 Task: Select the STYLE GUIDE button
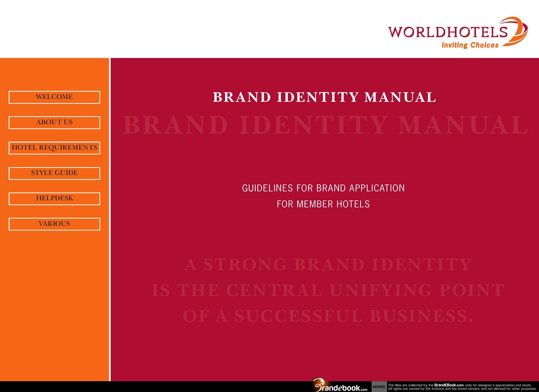pos(54,173)
